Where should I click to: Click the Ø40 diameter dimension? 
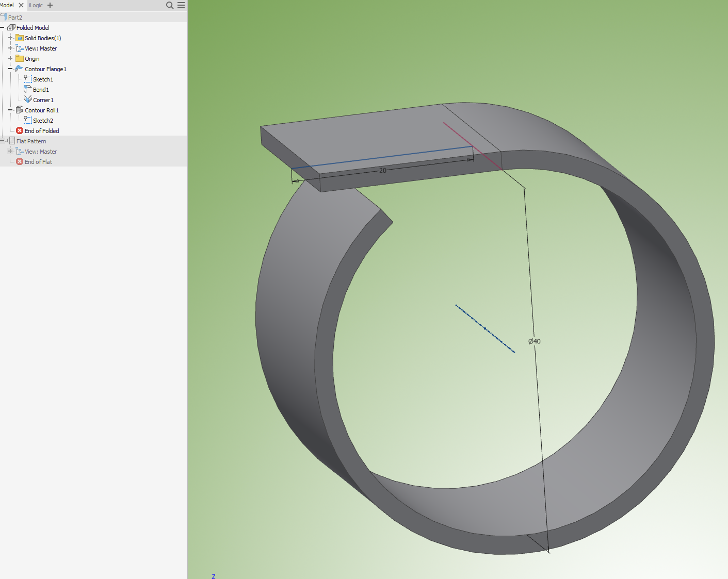tap(535, 341)
